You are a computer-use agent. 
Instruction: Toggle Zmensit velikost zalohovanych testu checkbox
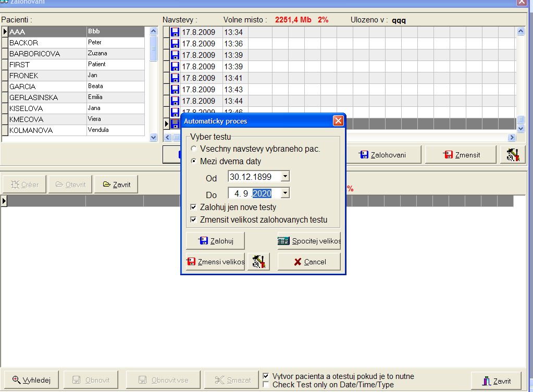click(x=193, y=219)
